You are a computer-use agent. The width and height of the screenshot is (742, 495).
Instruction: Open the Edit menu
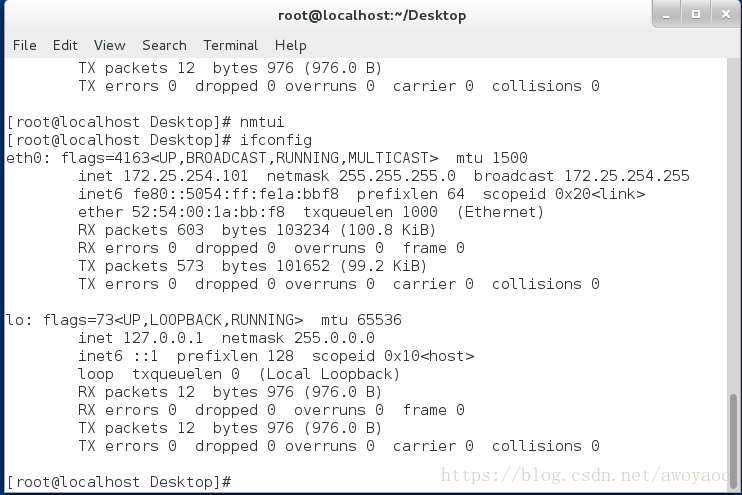pyautogui.click(x=65, y=45)
